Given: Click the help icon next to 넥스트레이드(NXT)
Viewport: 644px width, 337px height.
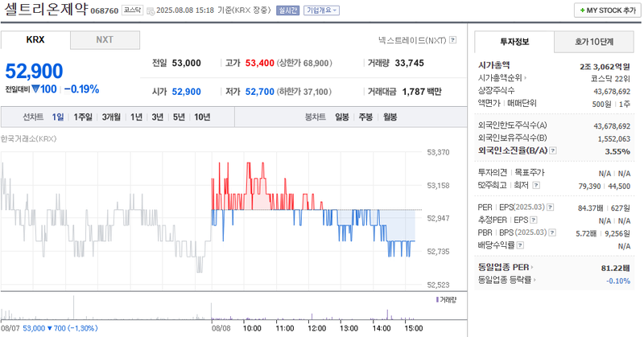Looking at the screenshot, I should pos(452,40).
